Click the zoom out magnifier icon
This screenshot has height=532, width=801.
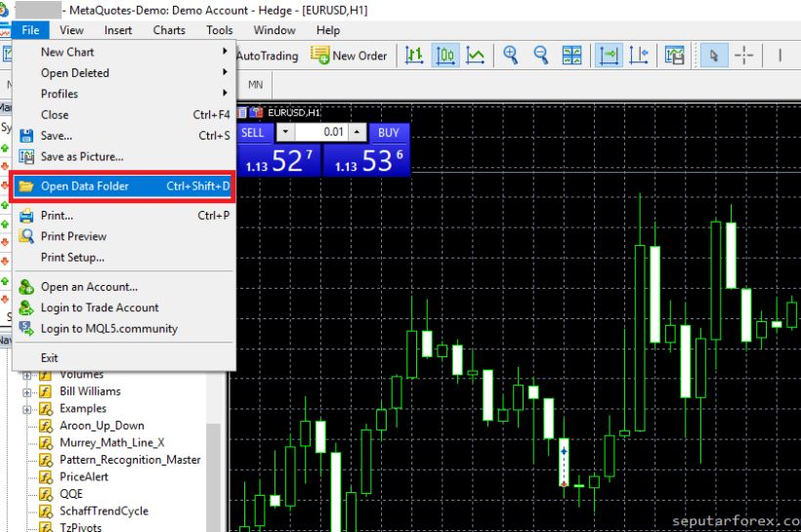541,56
